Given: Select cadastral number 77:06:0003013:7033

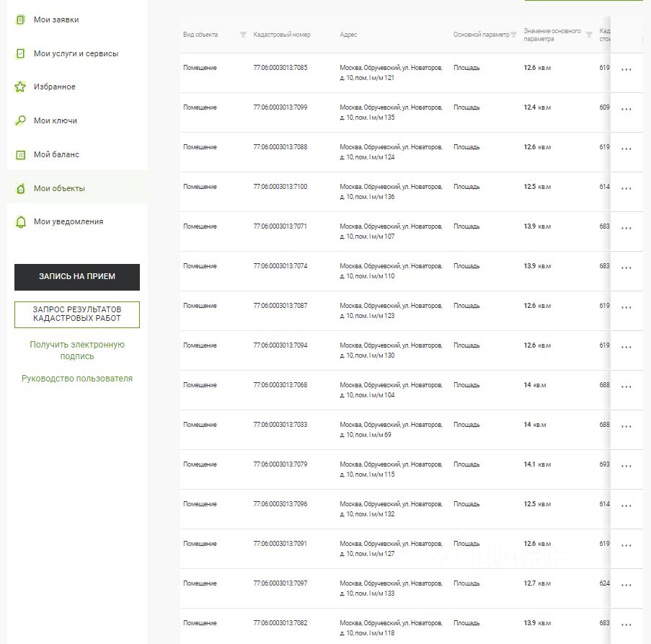Looking at the screenshot, I should 280,424.
